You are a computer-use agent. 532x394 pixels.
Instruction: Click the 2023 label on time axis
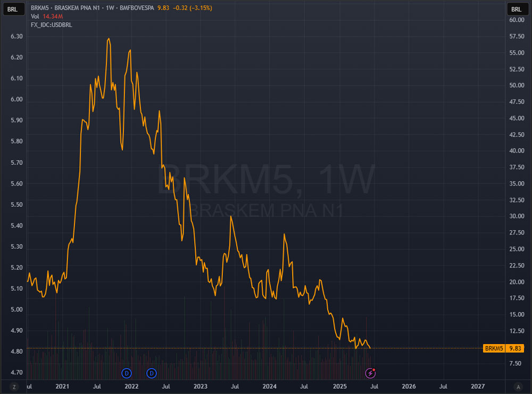[x=201, y=386]
